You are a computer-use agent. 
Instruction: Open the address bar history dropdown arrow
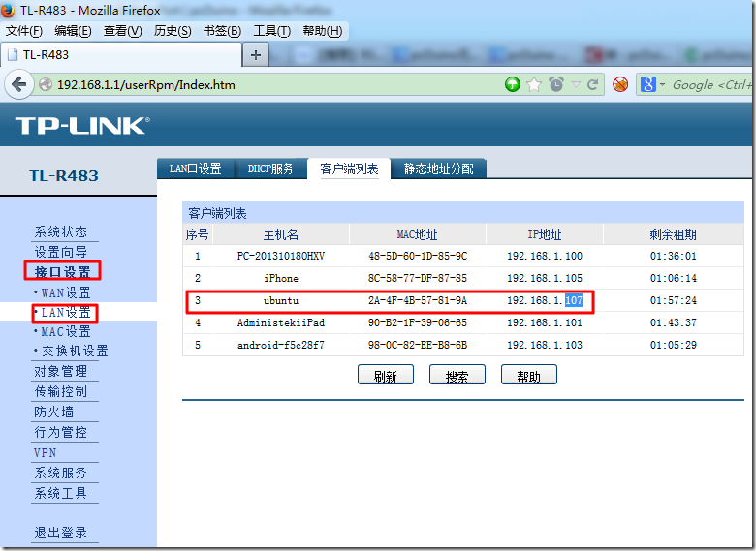[576, 85]
